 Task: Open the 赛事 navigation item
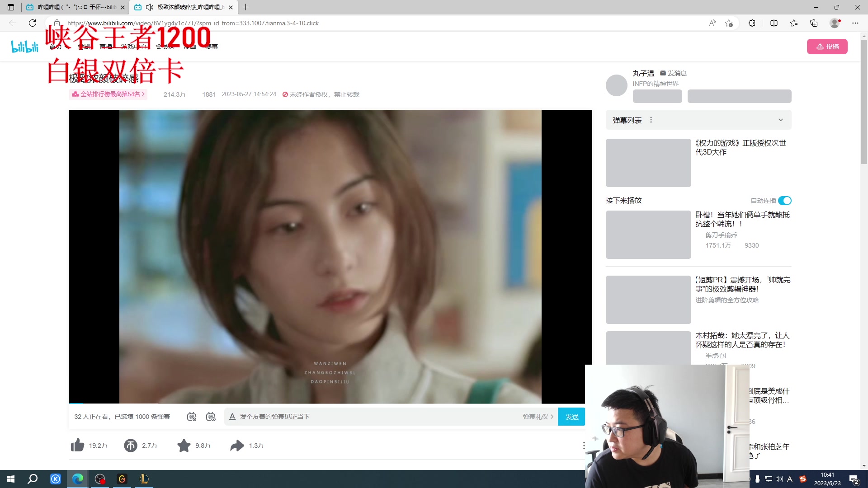(x=212, y=47)
